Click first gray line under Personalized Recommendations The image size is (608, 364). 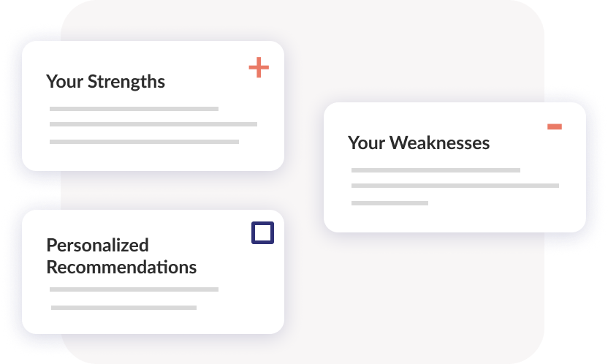point(134,289)
